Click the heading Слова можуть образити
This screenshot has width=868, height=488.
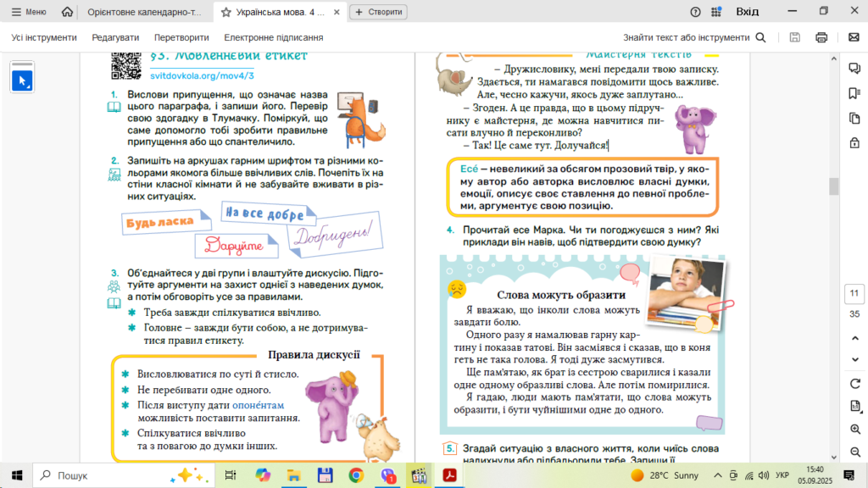(x=561, y=295)
